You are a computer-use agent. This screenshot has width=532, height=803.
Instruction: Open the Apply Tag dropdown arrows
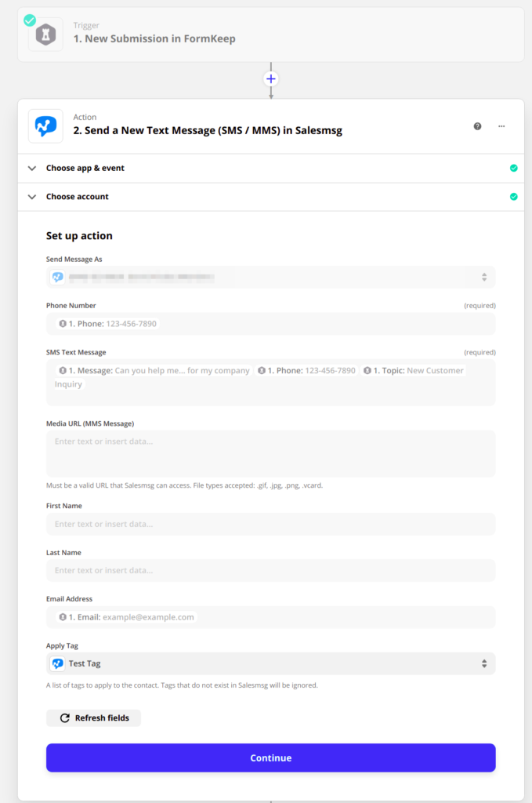point(484,663)
